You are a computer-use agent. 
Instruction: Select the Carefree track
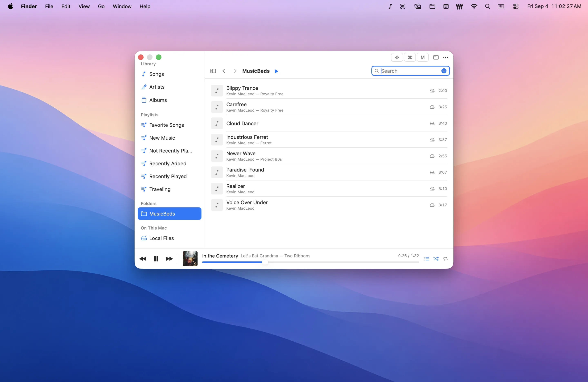click(329, 107)
